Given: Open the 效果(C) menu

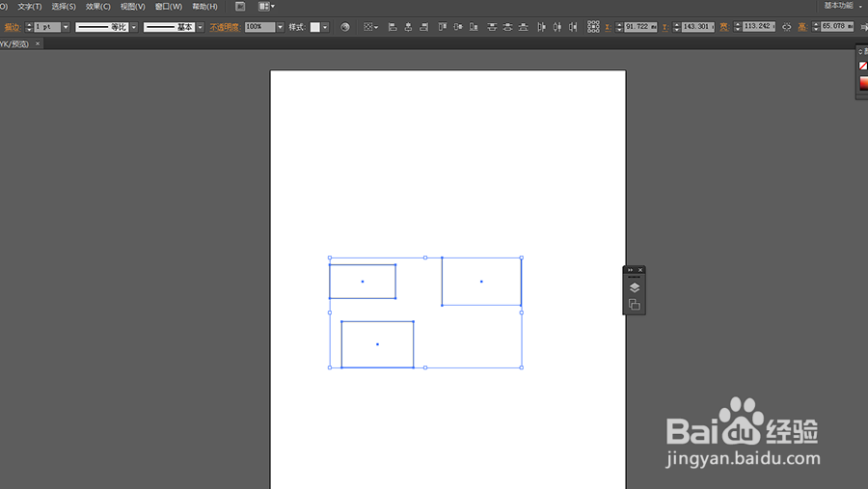Looking at the screenshot, I should coord(98,7).
